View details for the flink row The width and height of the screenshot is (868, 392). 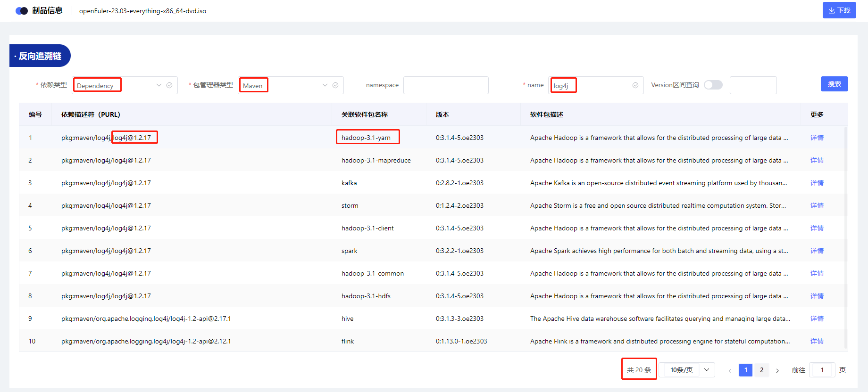[817, 341]
